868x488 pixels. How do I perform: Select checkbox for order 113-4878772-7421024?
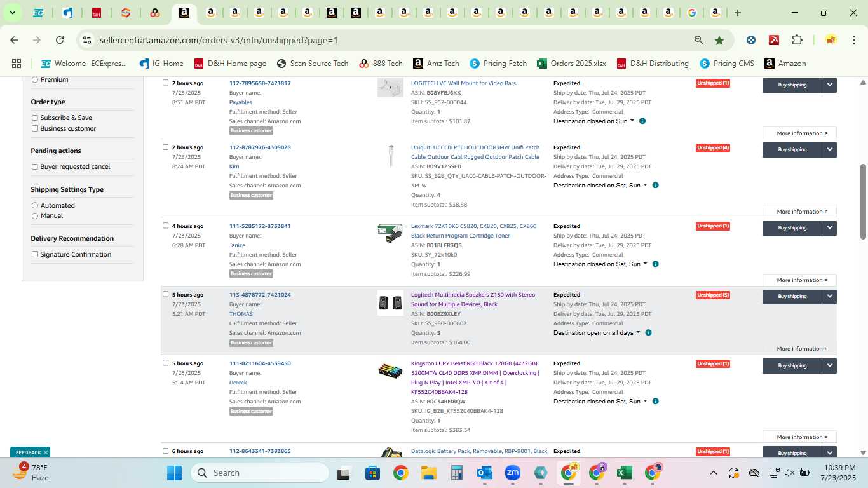166,294
